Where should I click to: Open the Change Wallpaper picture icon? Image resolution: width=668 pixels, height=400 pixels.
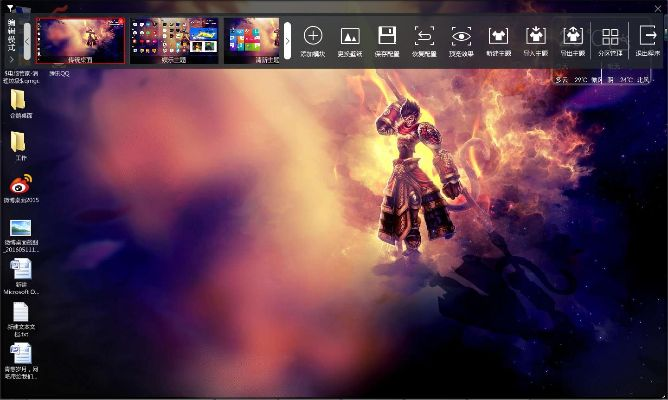350,36
